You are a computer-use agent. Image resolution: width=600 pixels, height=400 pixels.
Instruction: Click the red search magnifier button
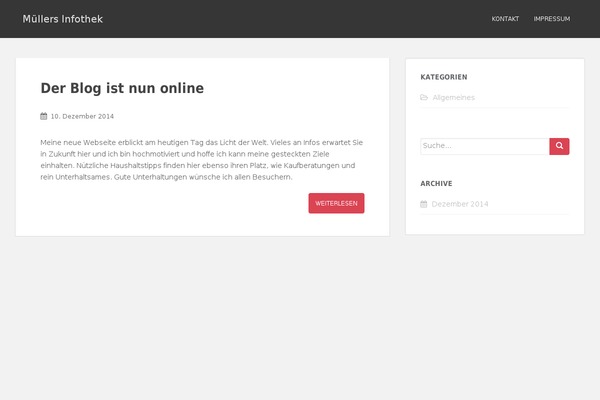click(559, 146)
